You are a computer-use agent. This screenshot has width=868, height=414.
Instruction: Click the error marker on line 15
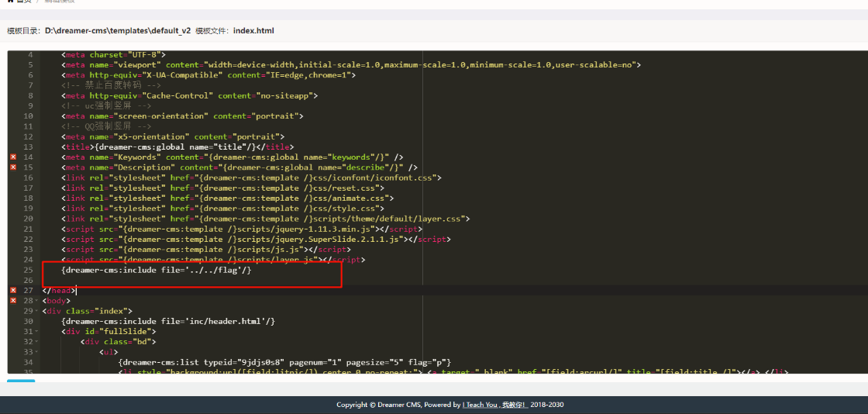(13, 167)
